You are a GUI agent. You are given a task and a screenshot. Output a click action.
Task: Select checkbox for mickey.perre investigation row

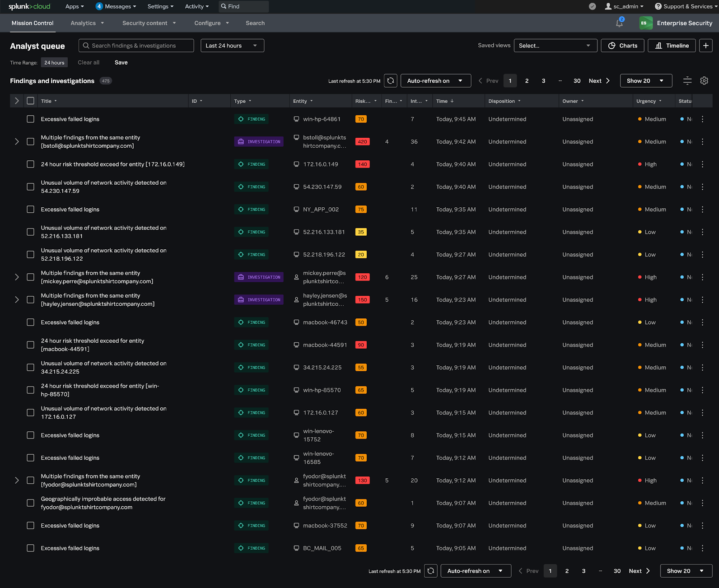[30, 277]
